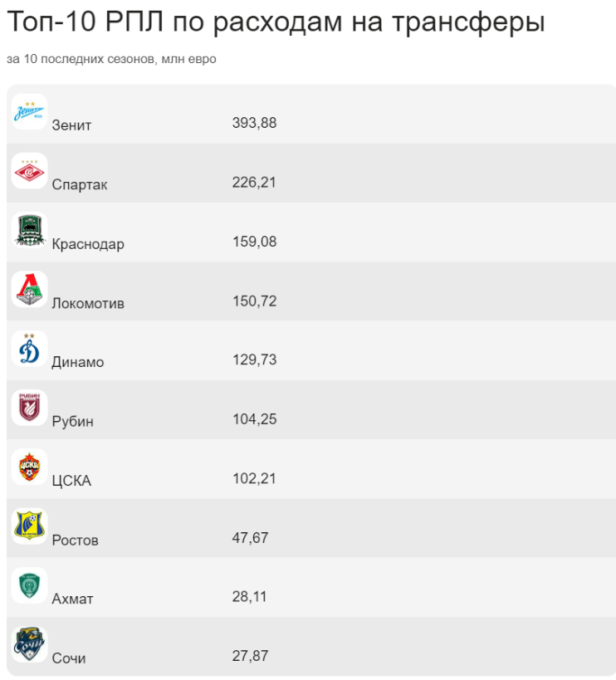The image size is (616, 680).
Task: Click the subtitle about last 10 seasons
Action: 111,59
